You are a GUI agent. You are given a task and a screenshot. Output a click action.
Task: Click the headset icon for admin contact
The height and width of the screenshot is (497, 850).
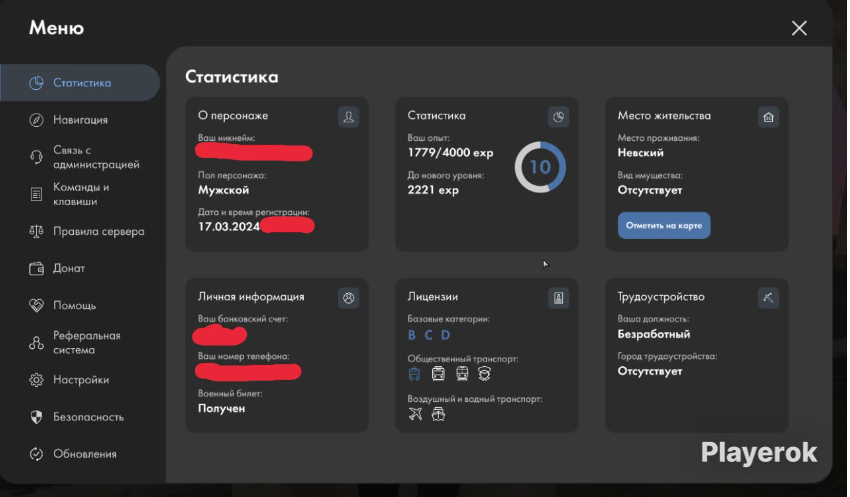36,157
